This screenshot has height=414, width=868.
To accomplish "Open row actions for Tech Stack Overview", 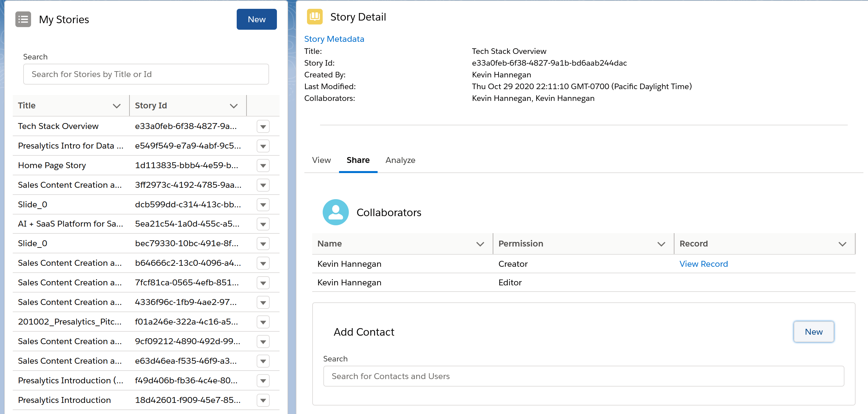I will tap(263, 127).
